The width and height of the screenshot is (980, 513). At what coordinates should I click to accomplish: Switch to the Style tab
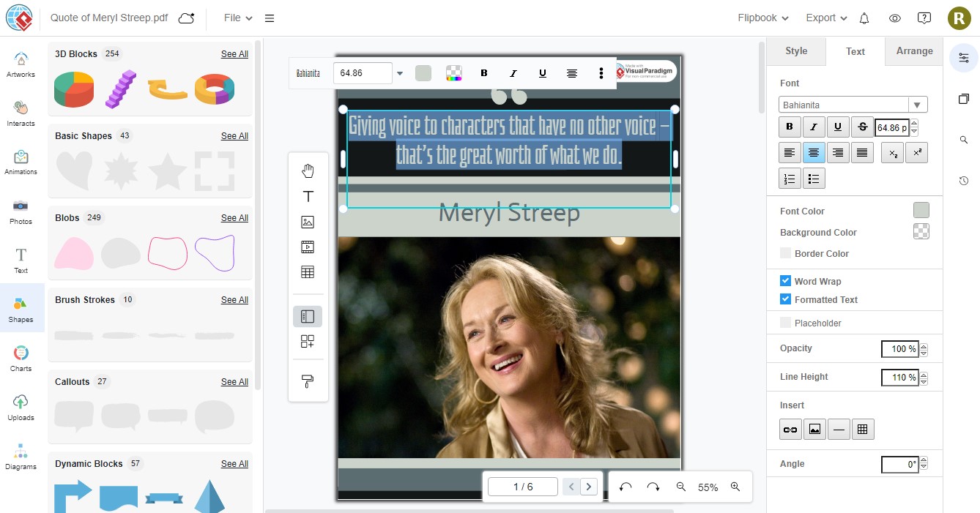point(796,51)
